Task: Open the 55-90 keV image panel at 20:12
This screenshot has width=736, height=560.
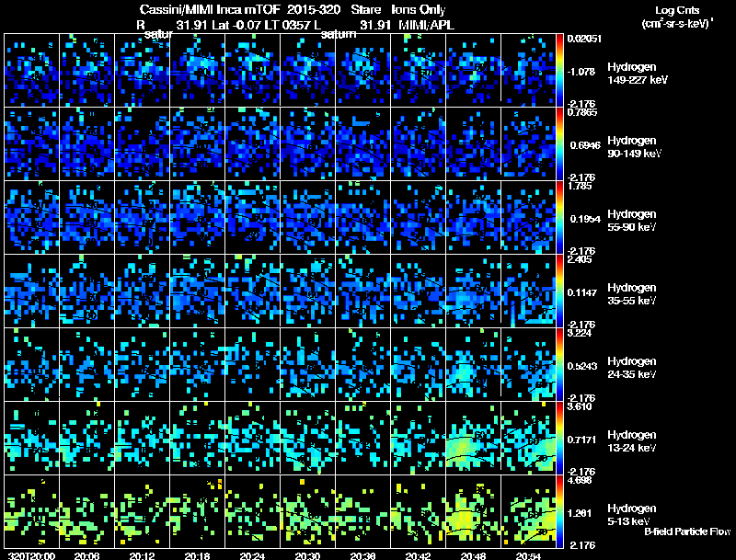Action: [142, 218]
